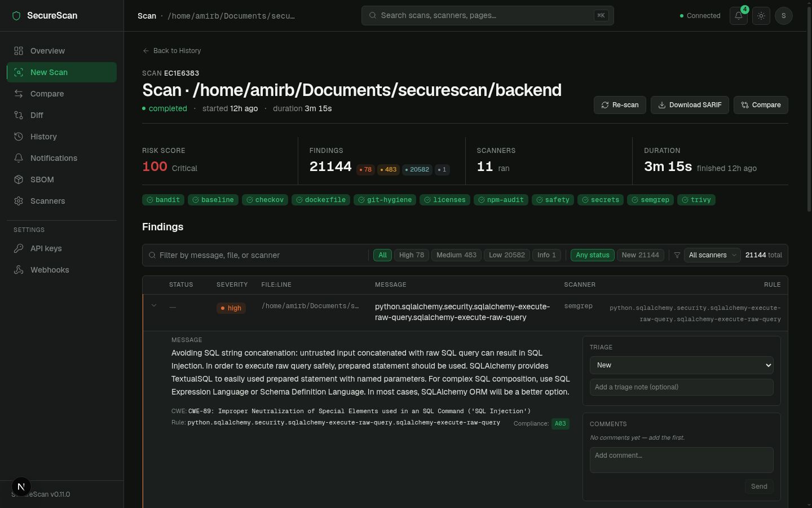The image size is (812, 508).
Task: Toggle the light/dark theme sun icon
Action: 761,16
